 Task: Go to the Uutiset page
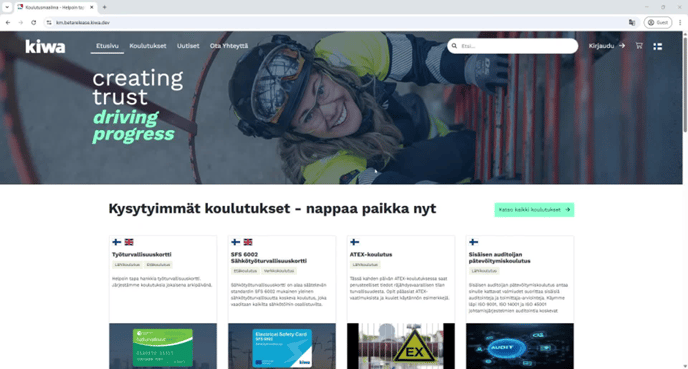tap(188, 46)
